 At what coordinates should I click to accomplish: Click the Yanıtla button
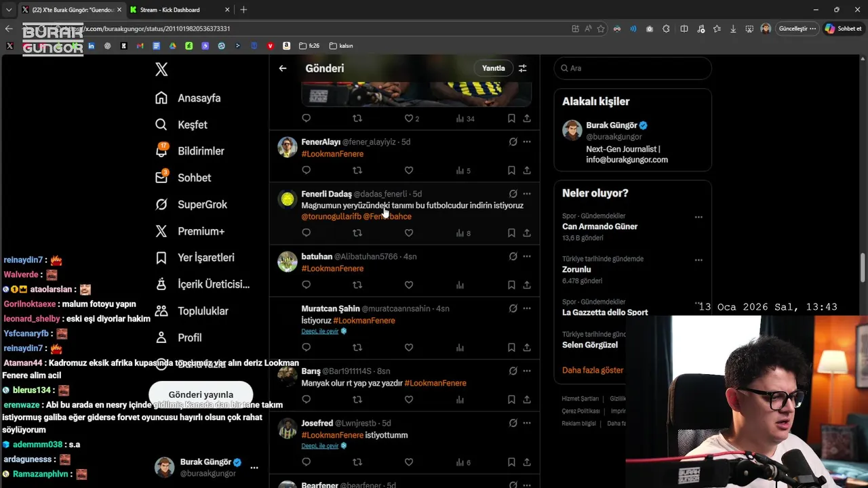point(493,68)
